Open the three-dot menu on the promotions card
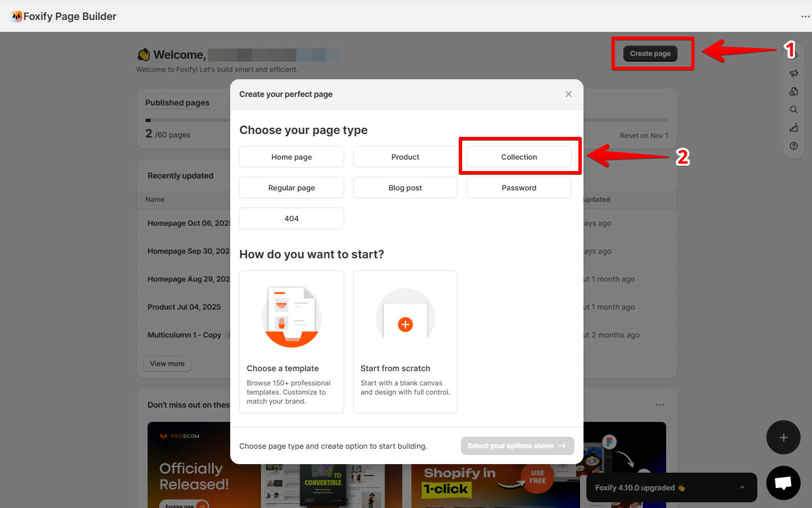This screenshot has width=812, height=508. point(660,405)
